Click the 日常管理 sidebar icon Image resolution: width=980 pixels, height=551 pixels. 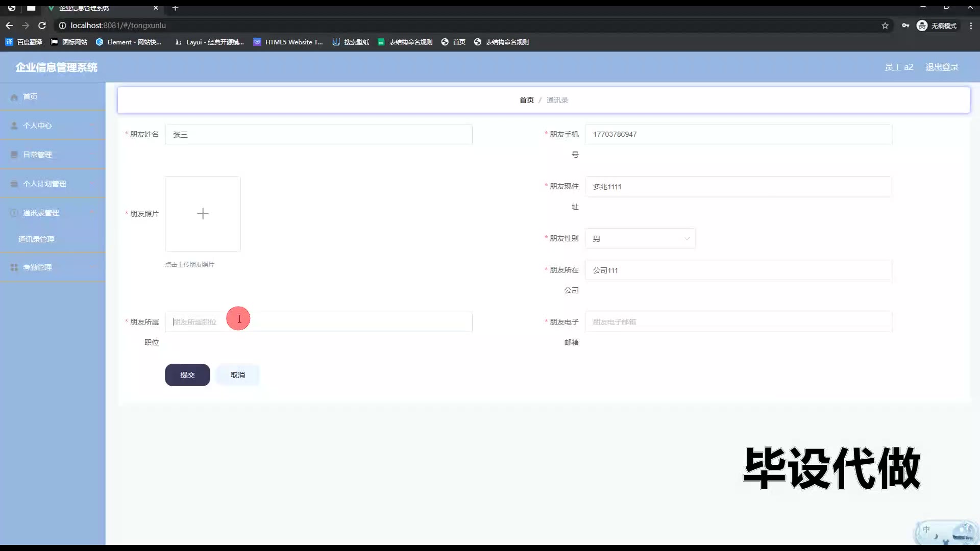[x=14, y=155]
